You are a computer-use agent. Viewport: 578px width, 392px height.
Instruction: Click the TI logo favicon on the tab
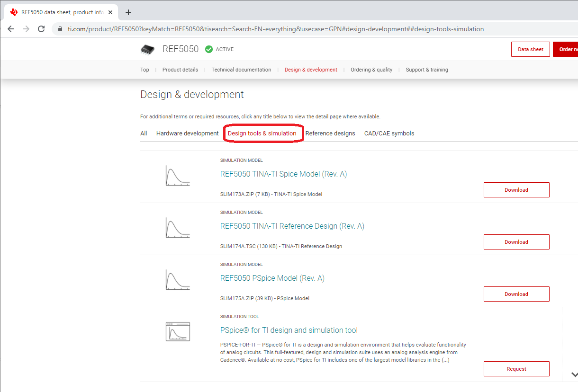pos(14,12)
